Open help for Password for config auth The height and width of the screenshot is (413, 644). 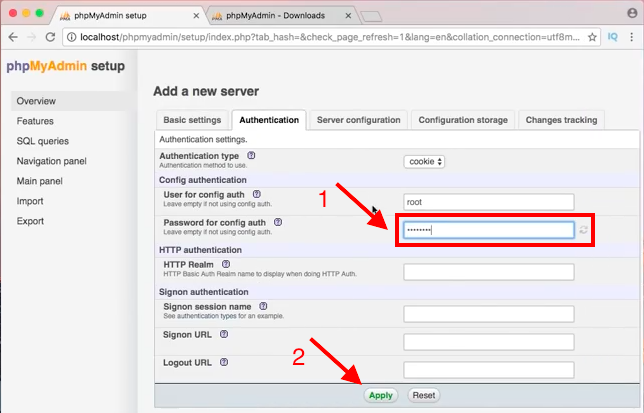[x=278, y=222]
